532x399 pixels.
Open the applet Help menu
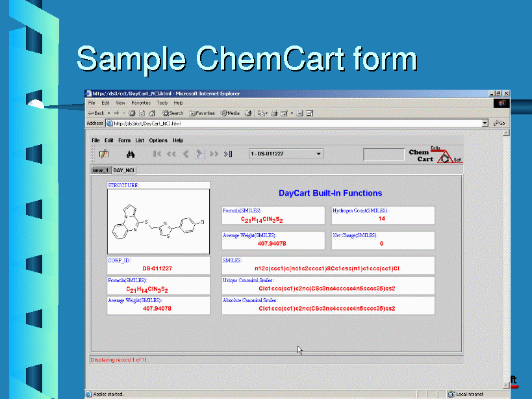pyautogui.click(x=178, y=140)
